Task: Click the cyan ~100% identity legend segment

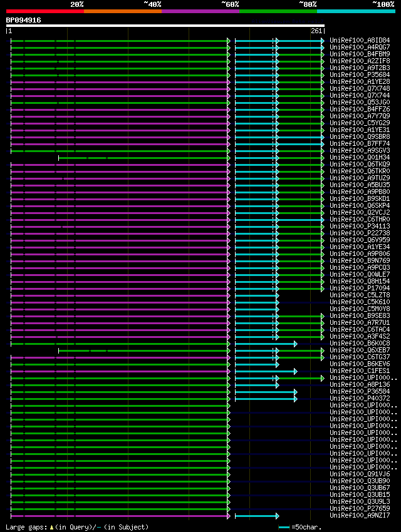Action: click(356, 11)
